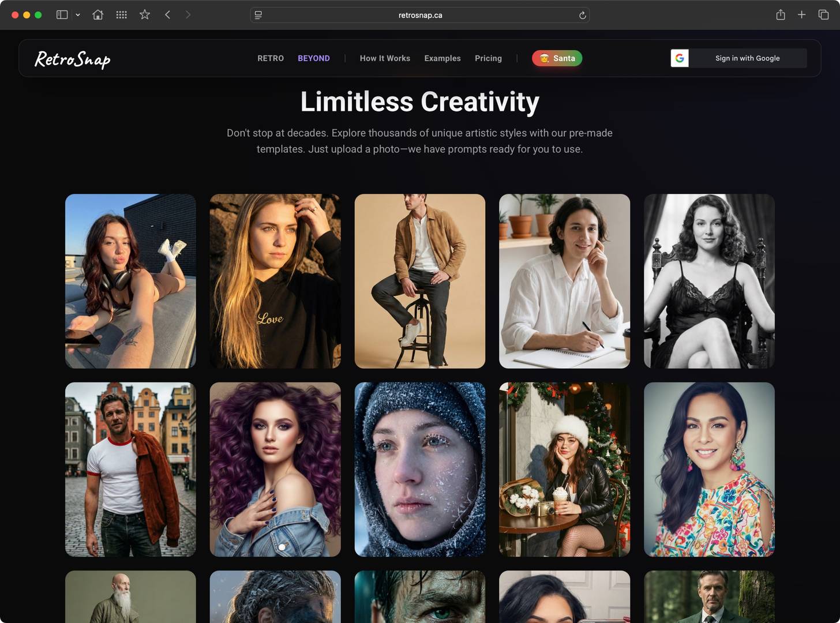Open the How It Works link
Viewport: 840px width, 623px height.
pyautogui.click(x=385, y=58)
